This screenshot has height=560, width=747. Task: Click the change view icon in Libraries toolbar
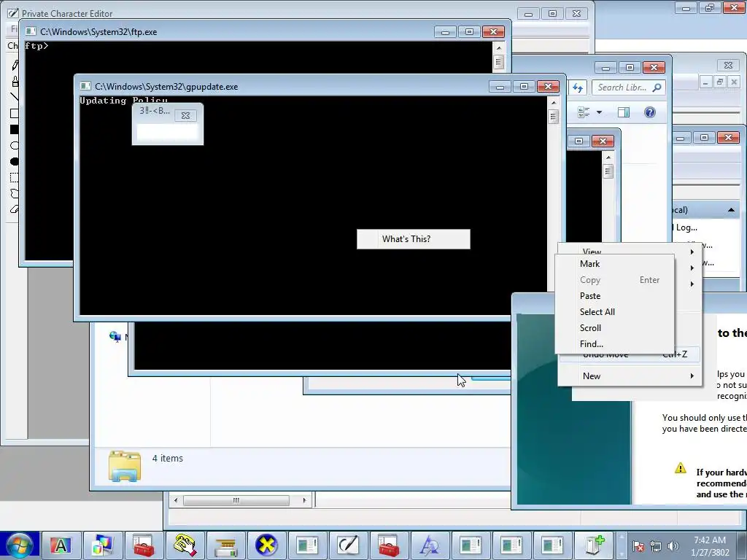584,112
